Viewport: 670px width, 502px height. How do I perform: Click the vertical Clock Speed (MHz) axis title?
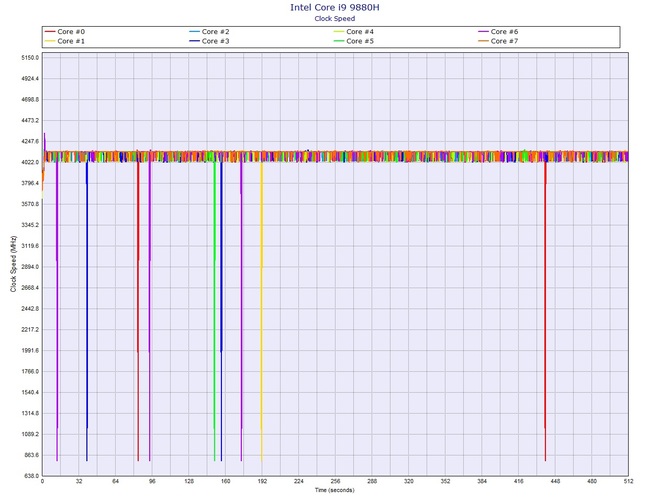13,264
